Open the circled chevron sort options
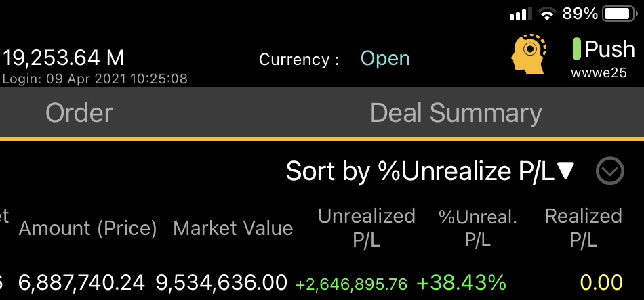 610,171
